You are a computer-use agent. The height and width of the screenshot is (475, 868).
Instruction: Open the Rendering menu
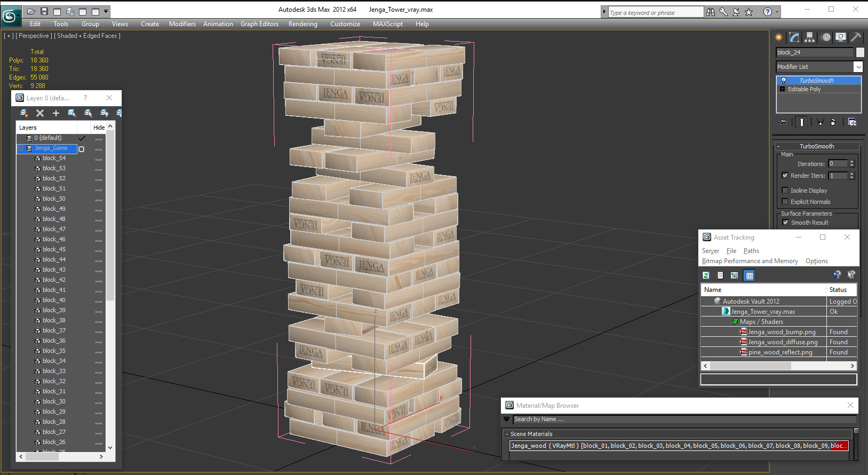(x=303, y=24)
